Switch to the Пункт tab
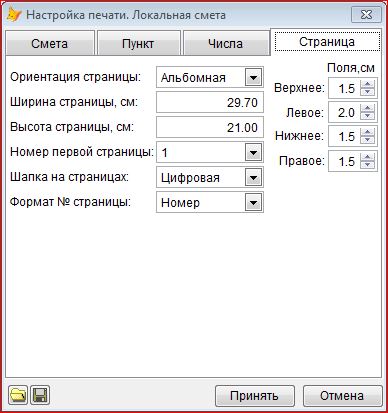The height and width of the screenshot is (413, 388). [138, 43]
